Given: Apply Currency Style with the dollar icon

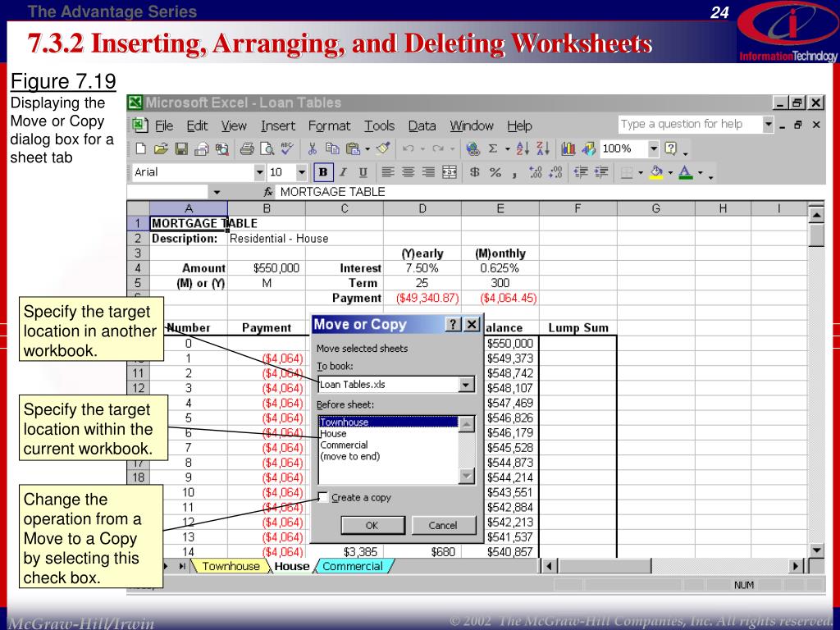Looking at the screenshot, I should (x=475, y=172).
